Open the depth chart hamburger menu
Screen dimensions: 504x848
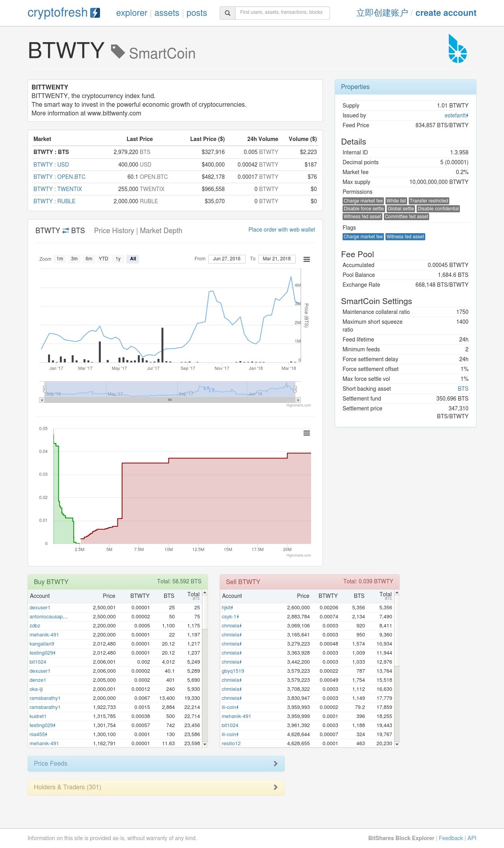click(307, 433)
